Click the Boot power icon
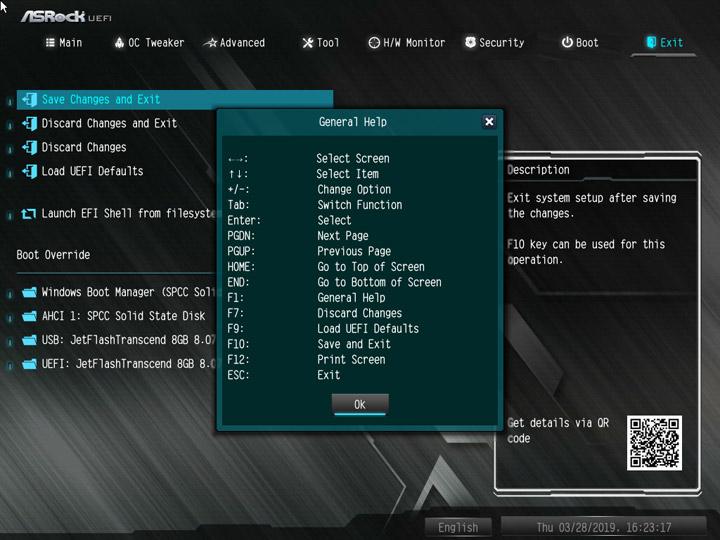This screenshot has height=540, width=720. (567, 42)
